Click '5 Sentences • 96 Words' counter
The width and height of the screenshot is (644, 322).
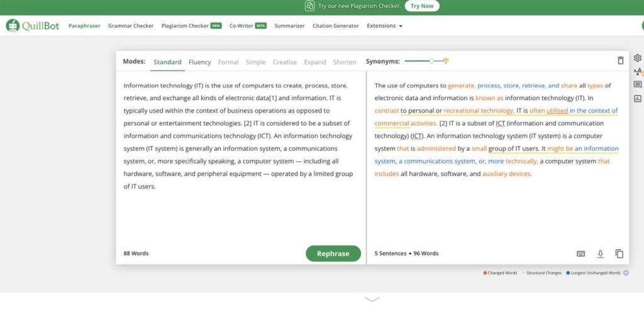click(x=407, y=253)
